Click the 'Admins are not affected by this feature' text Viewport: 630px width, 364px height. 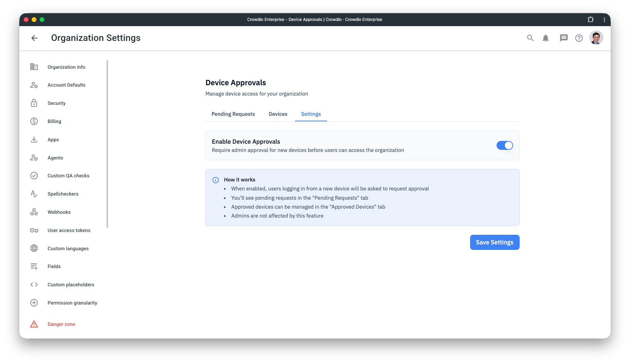277,216
